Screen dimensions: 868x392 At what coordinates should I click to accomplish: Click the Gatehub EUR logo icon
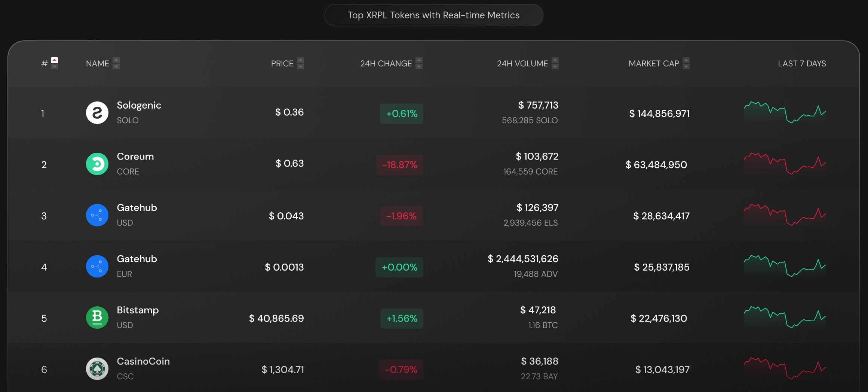point(97,267)
